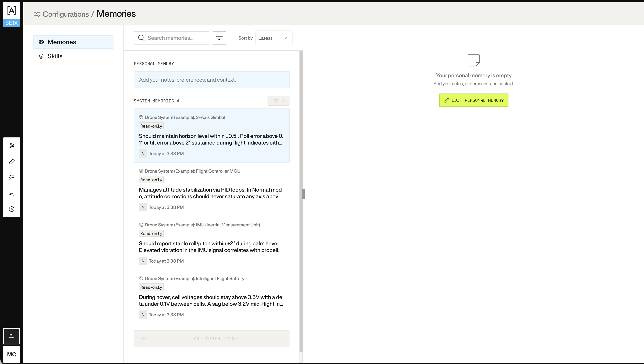
Task: Open the chat bubbles icon in sidebar
Action: coord(11,193)
